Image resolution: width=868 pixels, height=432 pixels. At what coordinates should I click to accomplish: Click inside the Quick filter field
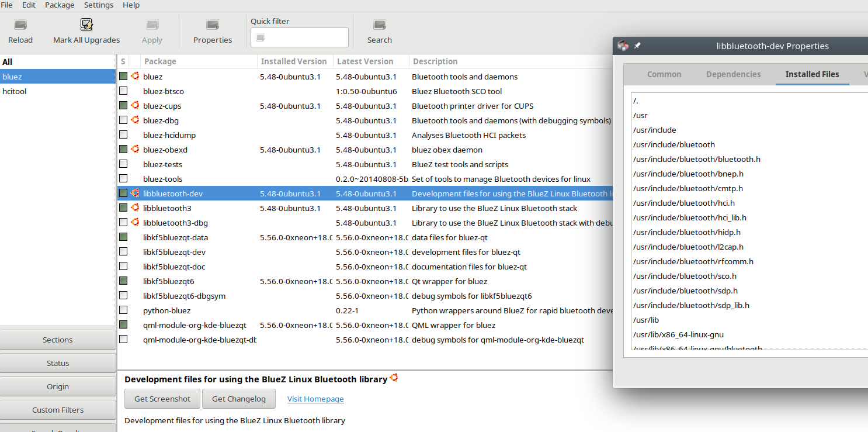pos(300,37)
